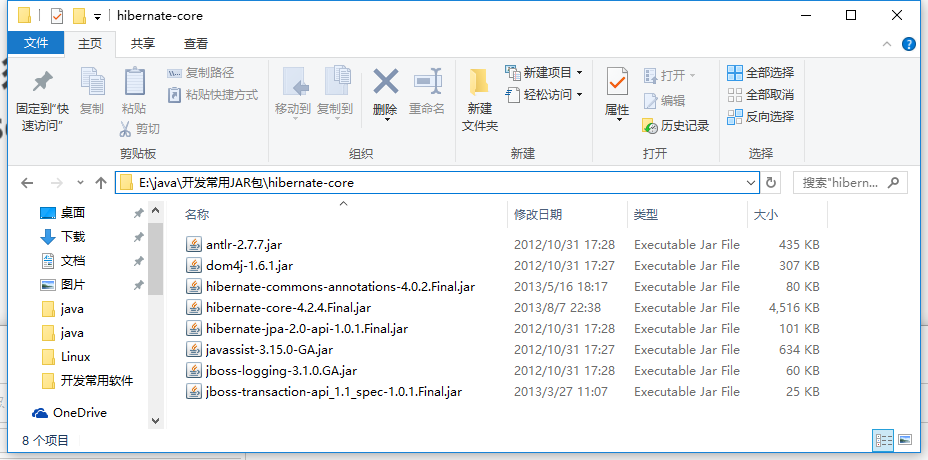Click the Pin to Quick Access icon
The image size is (928, 460).
click(42, 82)
